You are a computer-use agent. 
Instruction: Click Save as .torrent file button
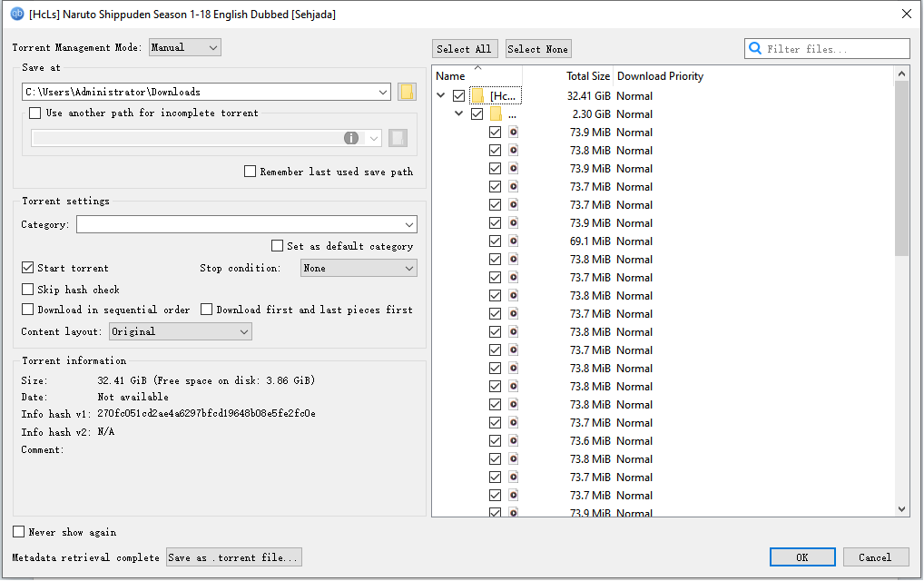pyautogui.click(x=233, y=557)
